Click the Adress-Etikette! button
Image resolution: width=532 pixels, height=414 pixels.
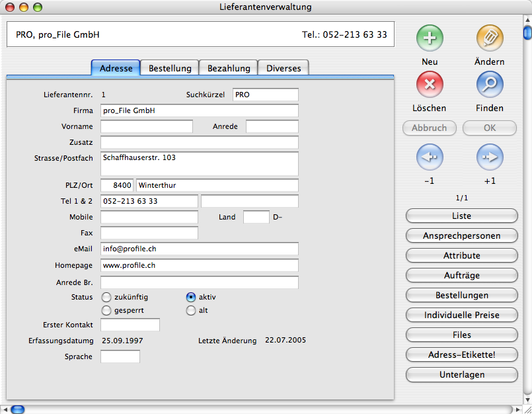(x=461, y=354)
